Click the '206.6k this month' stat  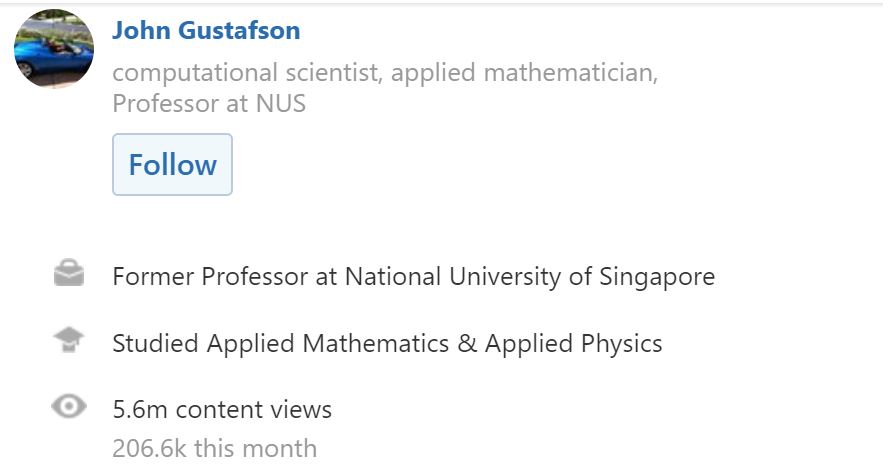pyautogui.click(x=215, y=449)
